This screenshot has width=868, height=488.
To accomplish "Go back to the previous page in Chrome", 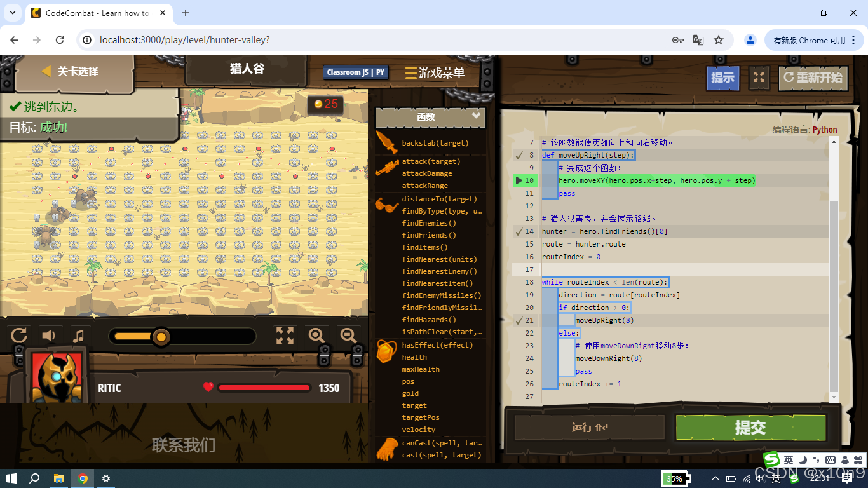I will pos(14,40).
